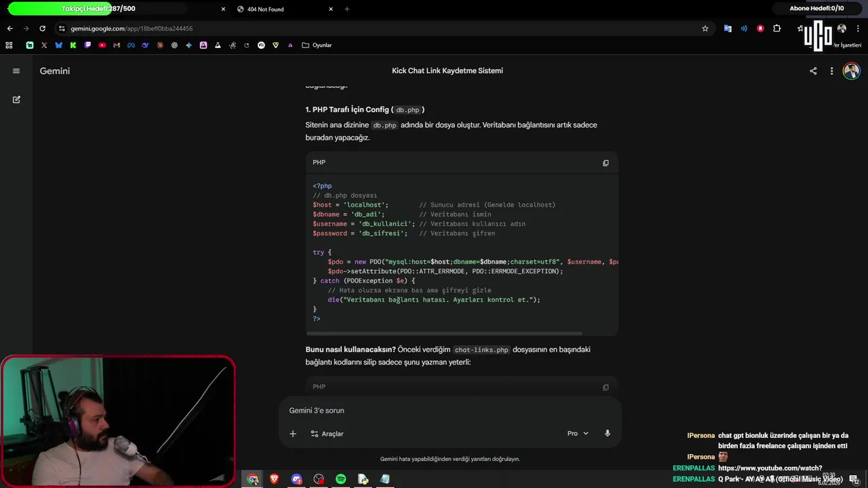Click the horizontal scrollbar of the code block
The width and height of the screenshot is (868, 488).
coord(444,333)
